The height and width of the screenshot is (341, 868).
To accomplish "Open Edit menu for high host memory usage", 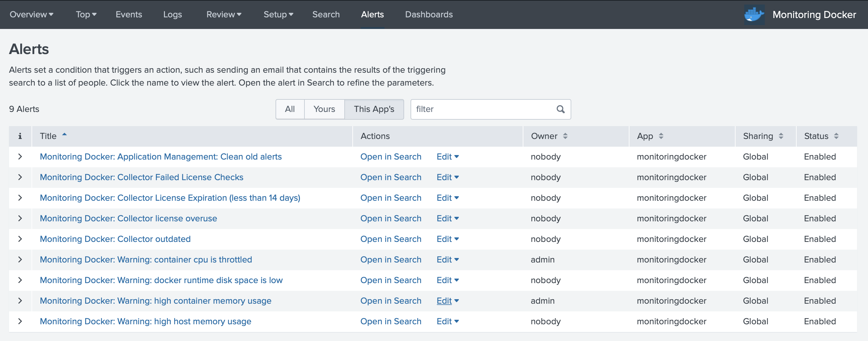I will pyautogui.click(x=448, y=321).
